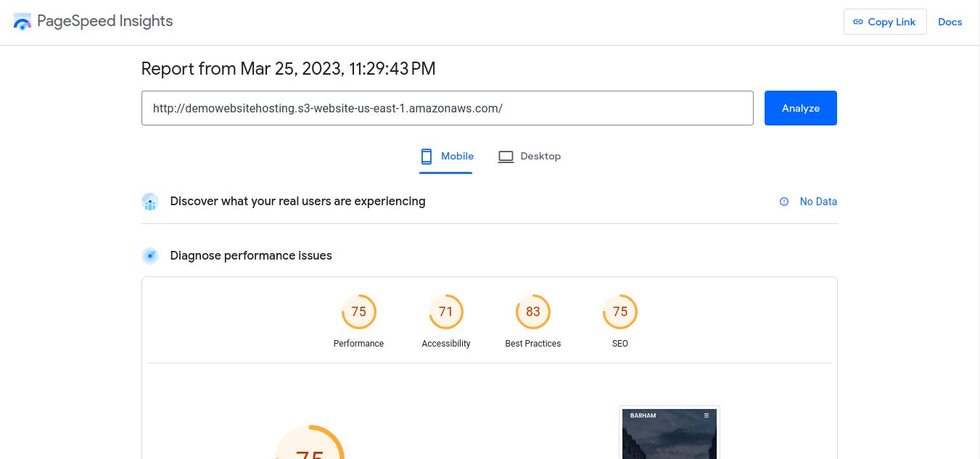This screenshot has width=980, height=459.
Task: Click the Best Practices label
Action: [x=532, y=344]
